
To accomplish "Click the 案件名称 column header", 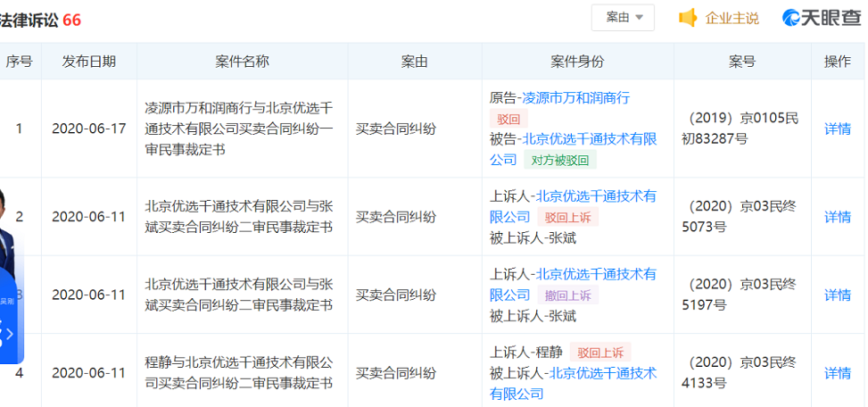I will pyautogui.click(x=241, y=62).
